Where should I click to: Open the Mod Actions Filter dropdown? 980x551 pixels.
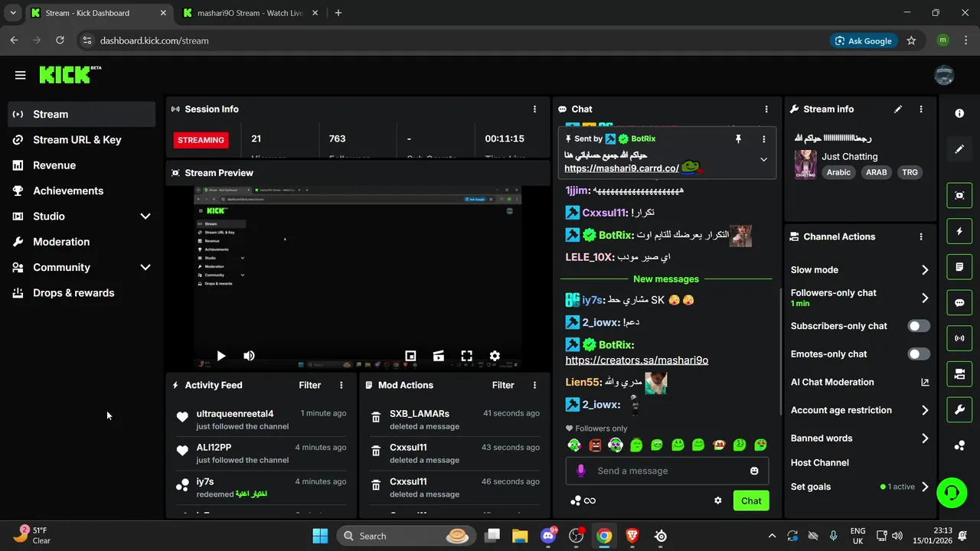(x=503, y=385)
